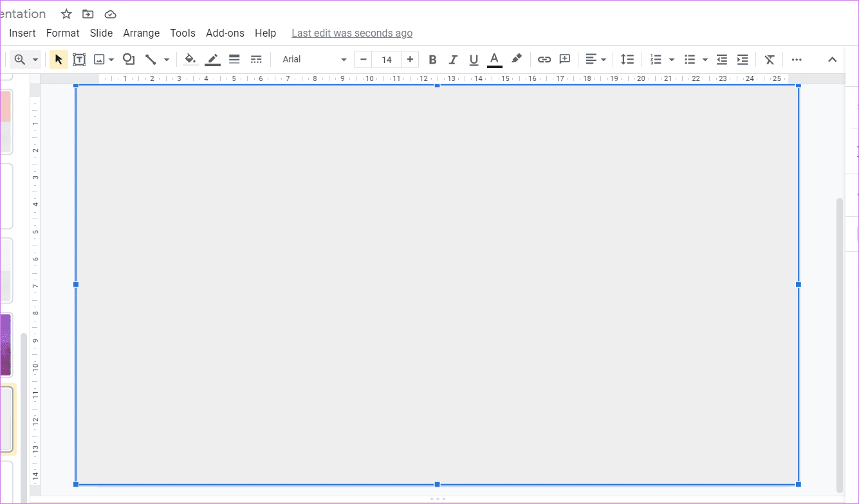The width and height of the screenshot is (859, 504).
Task: Decrease font size with minus button
Action: point(363,60)
